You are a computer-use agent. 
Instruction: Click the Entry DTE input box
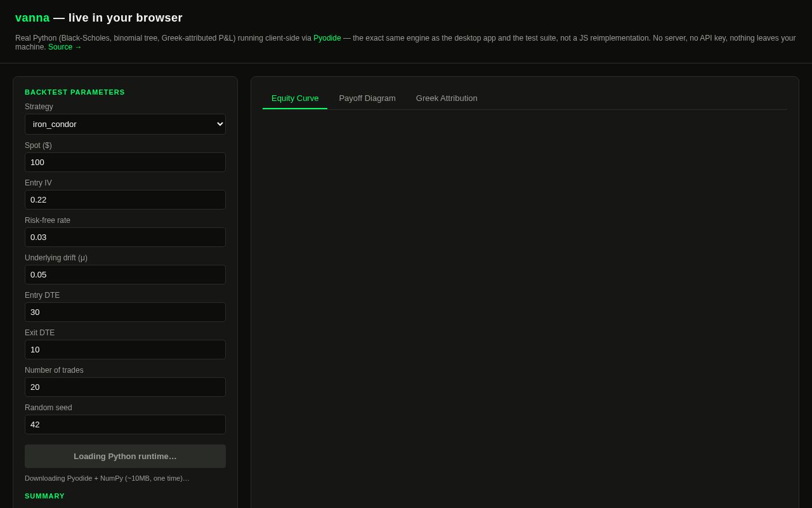125,312
